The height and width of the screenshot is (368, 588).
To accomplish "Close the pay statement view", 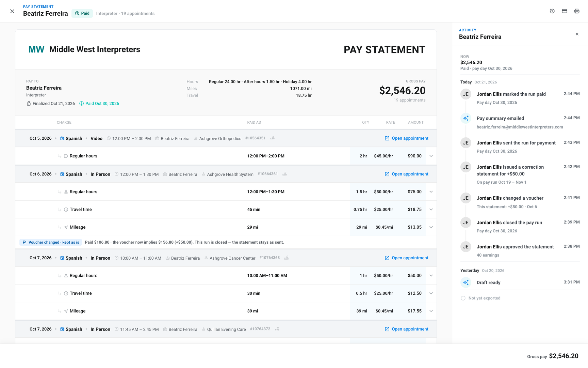I will (x=12, y=11).
